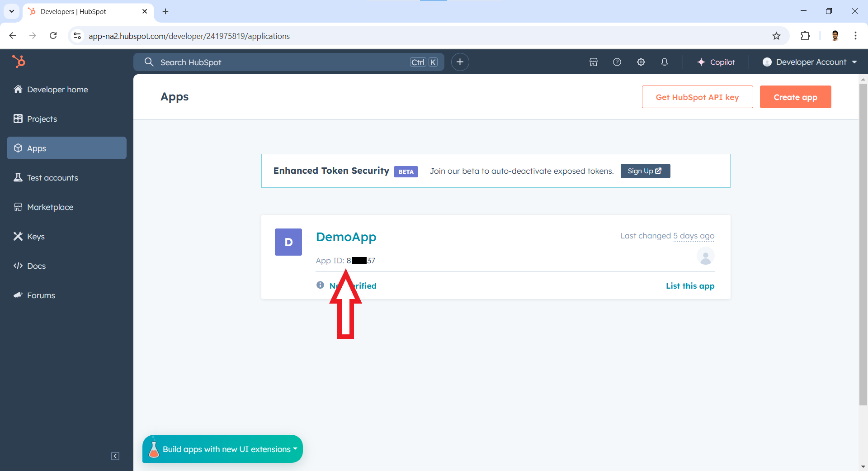Reload the page
This screenshot has width=868, height=471.
tap(53, 36)
